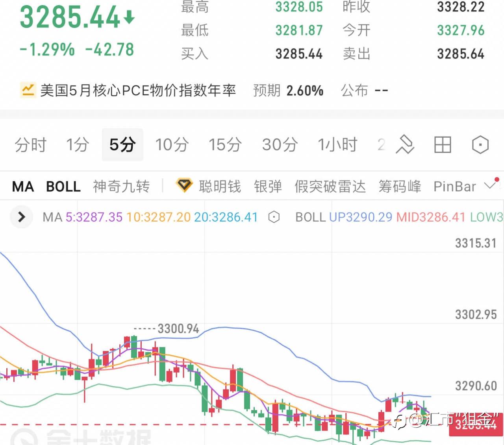Tap the 3315.31 price axis label
Screen dimensions: 504x445
(x=476, y=243)
